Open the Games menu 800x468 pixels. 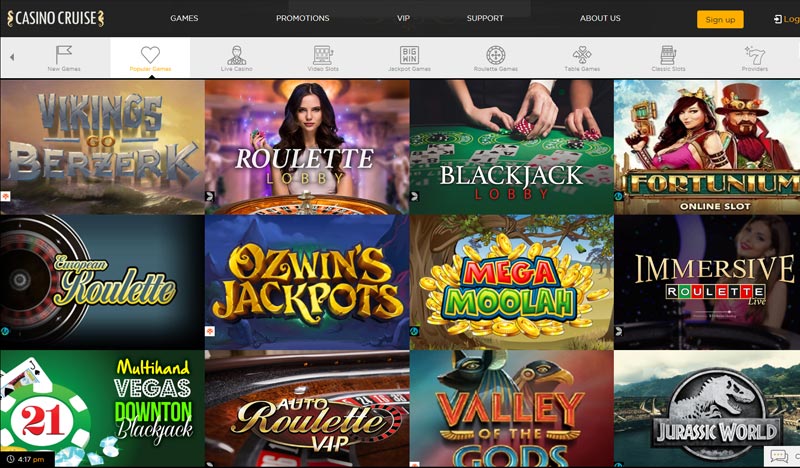tap(184, 18)
